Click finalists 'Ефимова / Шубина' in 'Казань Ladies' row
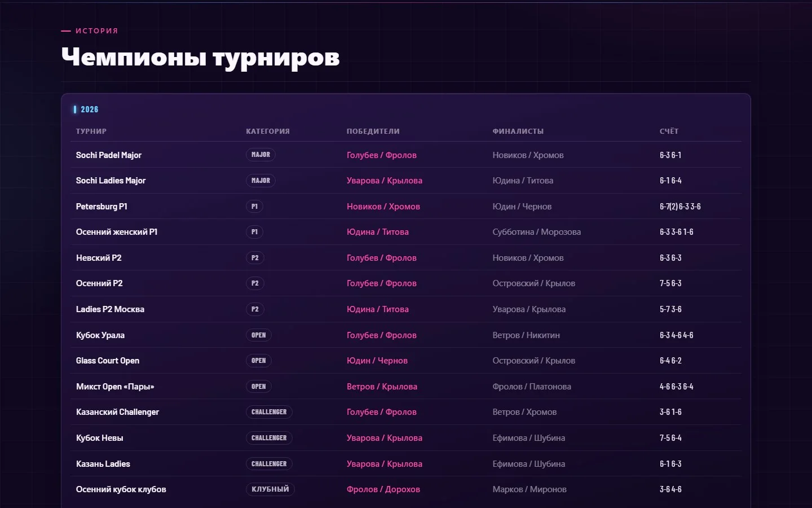 [x=529, y=464]
